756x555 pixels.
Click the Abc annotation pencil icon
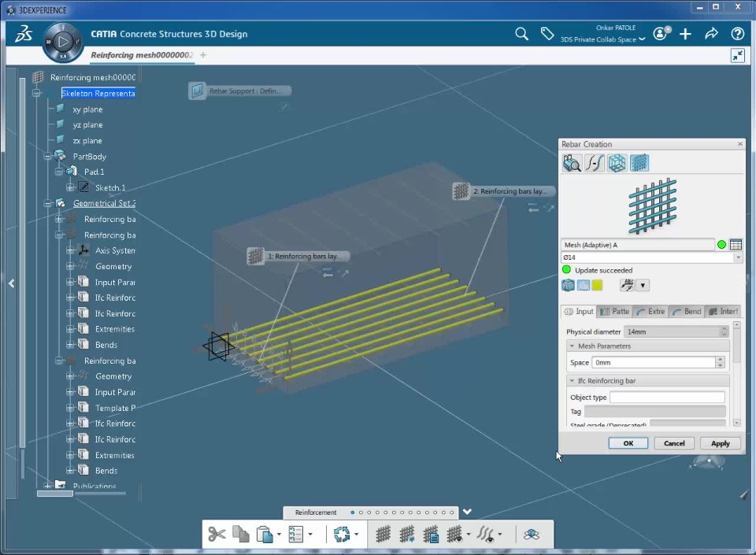(x=627, y=285)
